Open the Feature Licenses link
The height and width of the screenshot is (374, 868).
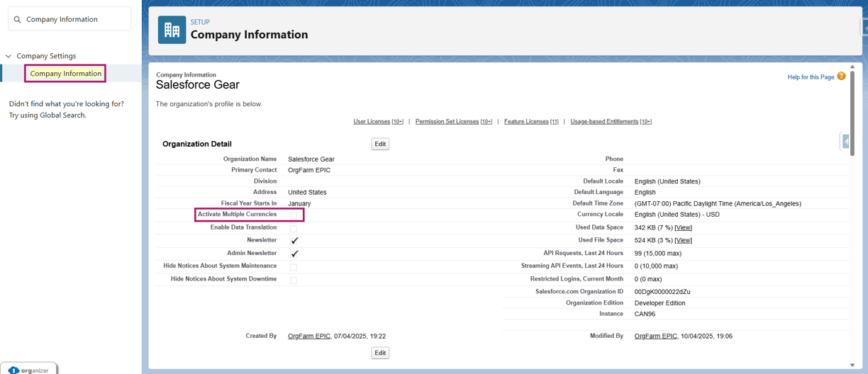coord(531,122)
